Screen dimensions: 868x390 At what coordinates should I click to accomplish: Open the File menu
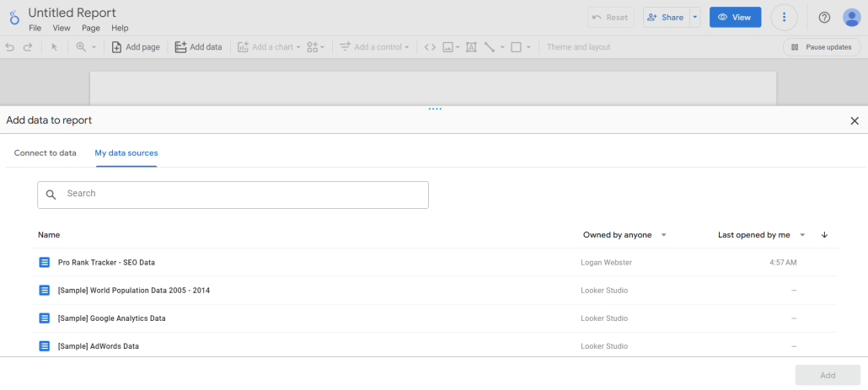tap(35, 28)
